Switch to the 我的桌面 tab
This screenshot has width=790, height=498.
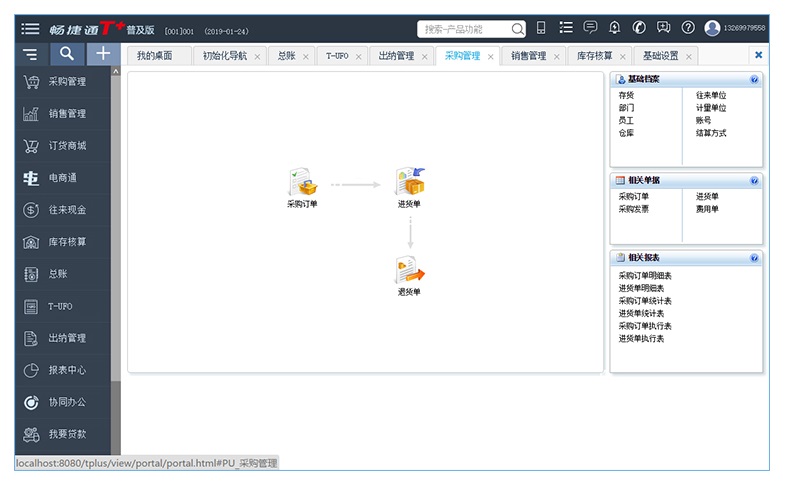(155, 56)
